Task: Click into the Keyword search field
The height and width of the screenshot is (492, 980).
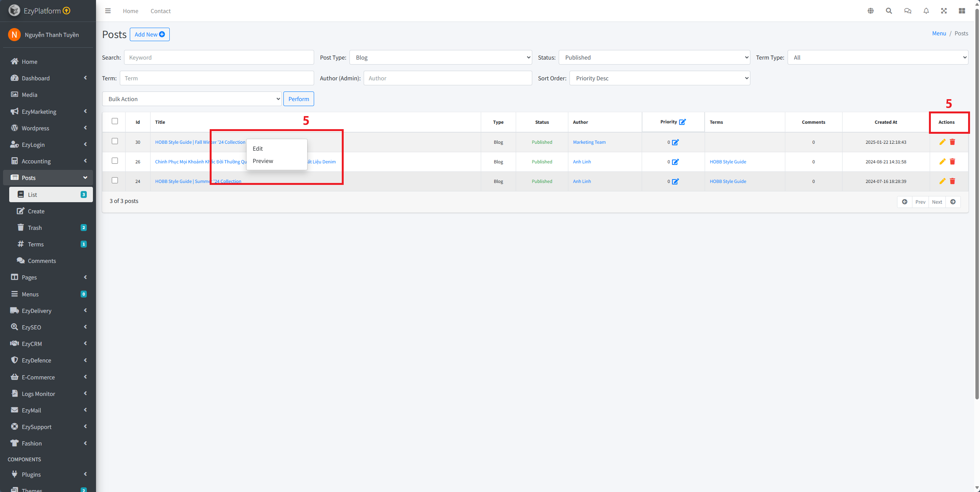Action: 219,58
